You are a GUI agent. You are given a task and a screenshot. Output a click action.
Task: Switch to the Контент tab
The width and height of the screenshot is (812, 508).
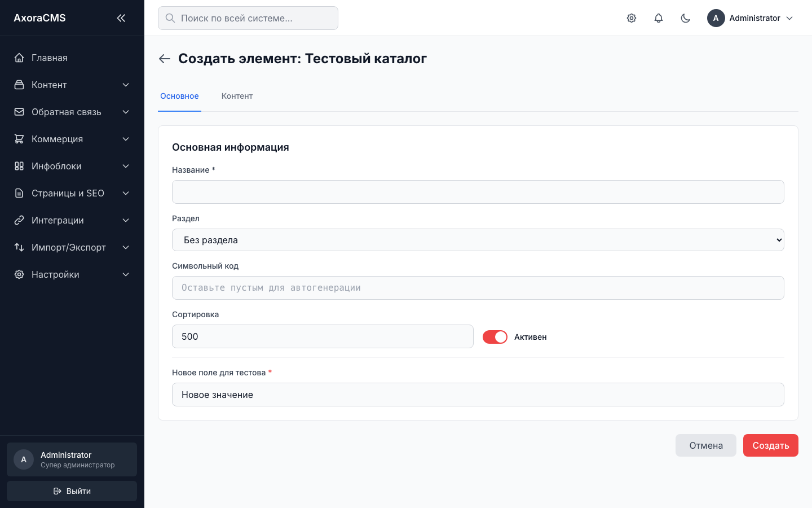(x=237, y=96)
